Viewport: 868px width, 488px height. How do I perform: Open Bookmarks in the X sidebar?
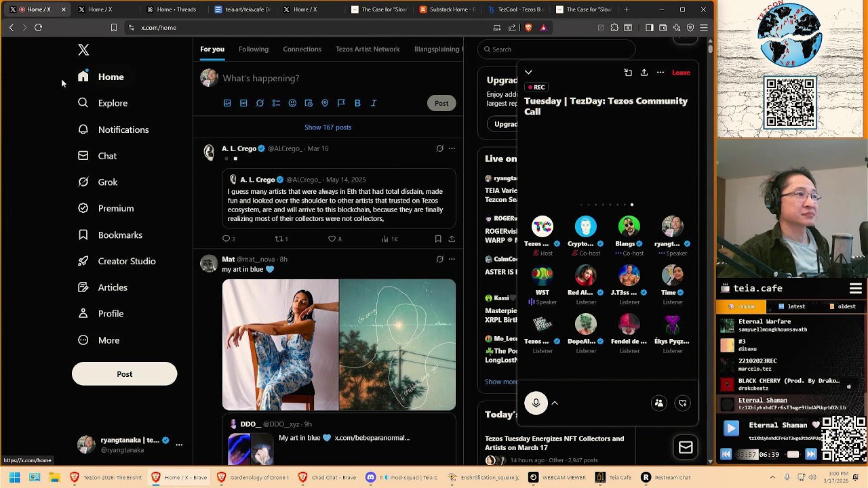pyautogui.click(x=111, y=235)
